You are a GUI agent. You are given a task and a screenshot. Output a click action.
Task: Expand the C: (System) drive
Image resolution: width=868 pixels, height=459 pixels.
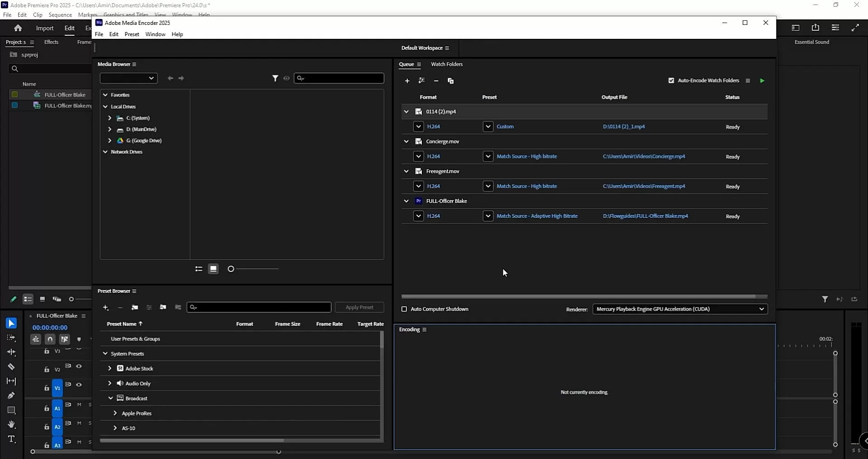(x=109, y=118)
